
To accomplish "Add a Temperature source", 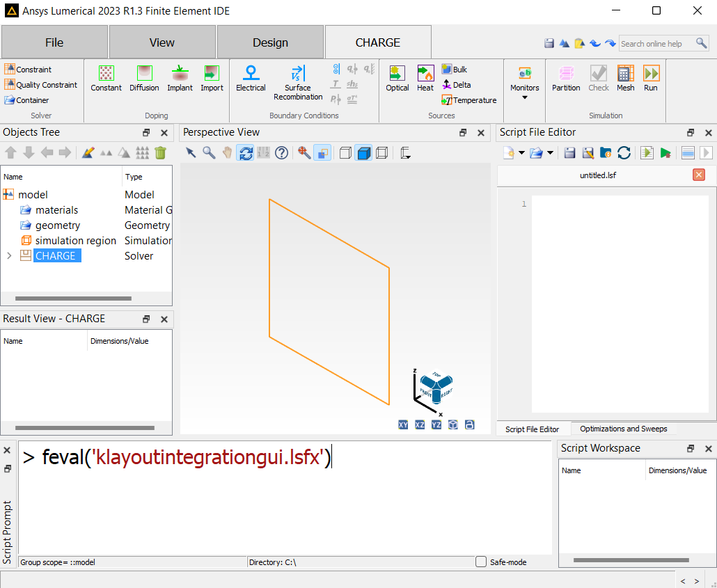I will click(468, 100).
